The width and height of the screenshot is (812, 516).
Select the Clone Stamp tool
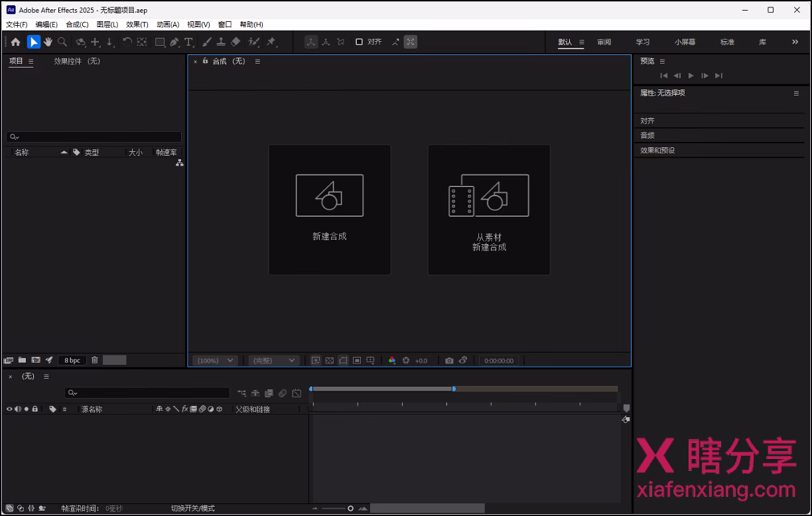click(221, 42)
